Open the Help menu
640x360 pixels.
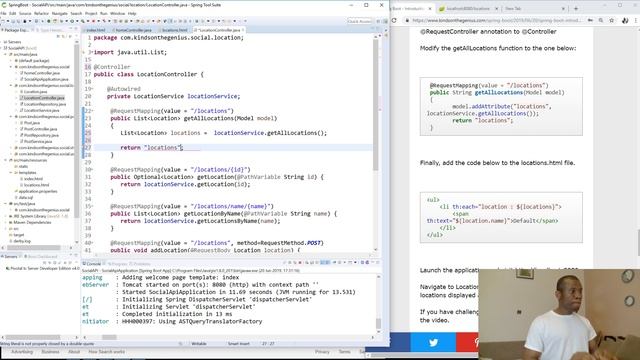click(x=132, y=13)
